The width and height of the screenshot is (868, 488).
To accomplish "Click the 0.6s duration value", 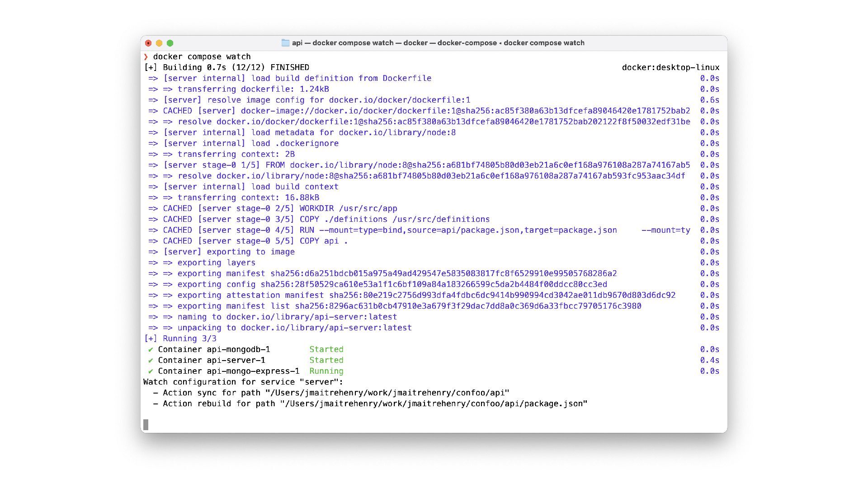I will coord(710,100).
